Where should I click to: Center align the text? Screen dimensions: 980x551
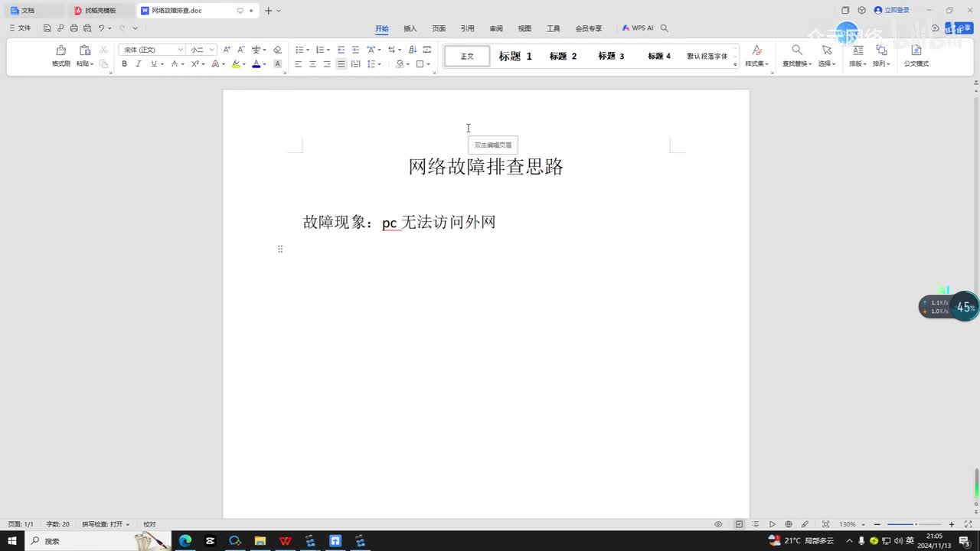coord(312,64)
